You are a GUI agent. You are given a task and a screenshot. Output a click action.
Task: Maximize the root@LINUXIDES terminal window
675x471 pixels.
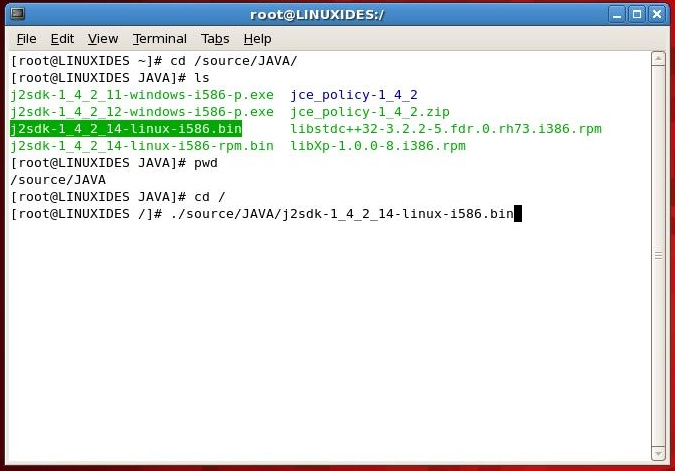tap(637, 14)
